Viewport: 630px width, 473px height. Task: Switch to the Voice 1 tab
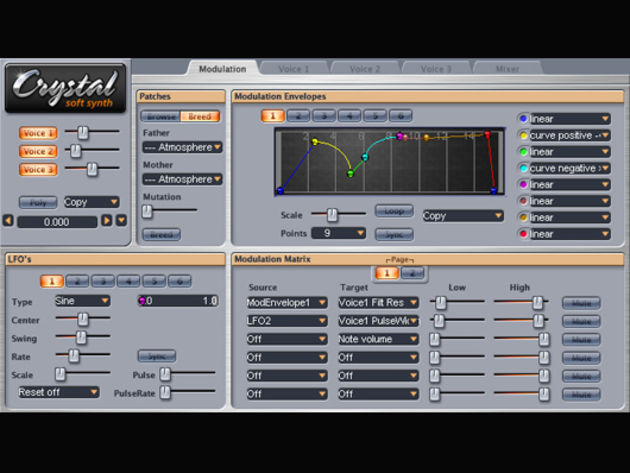(294, 69)
